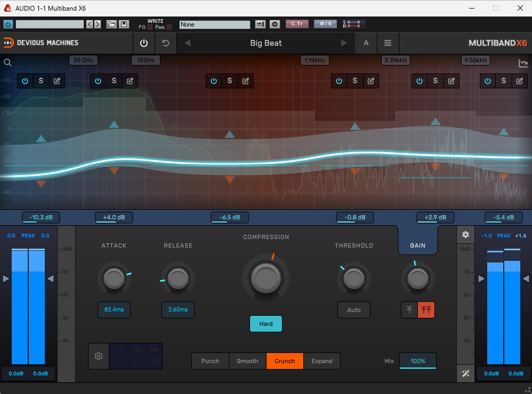532x394 pixels.
Task: Switch the A/B compare state button
Action: point(366,43)
